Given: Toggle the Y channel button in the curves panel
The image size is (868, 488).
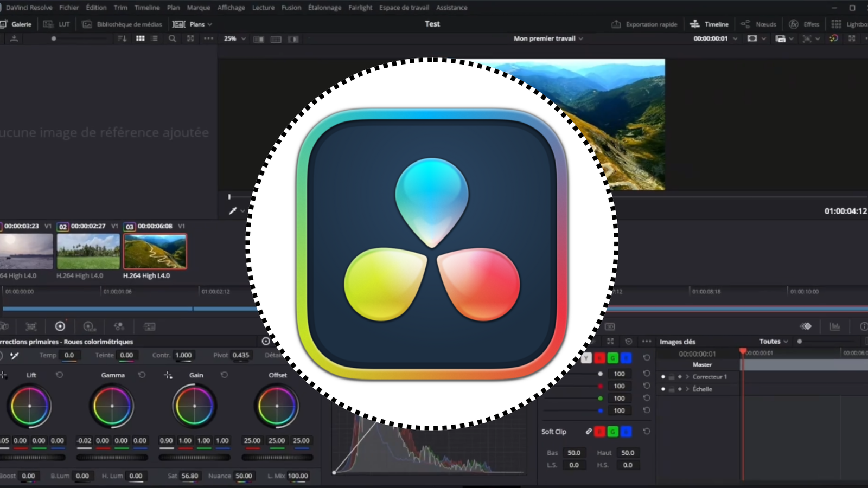Looking at the screenshot, I should click(586, 358).
